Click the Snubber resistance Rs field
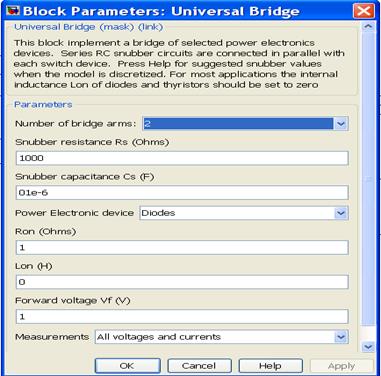This screenshot has height=376, width=381. pyautogui.click(x=182, y=158)
